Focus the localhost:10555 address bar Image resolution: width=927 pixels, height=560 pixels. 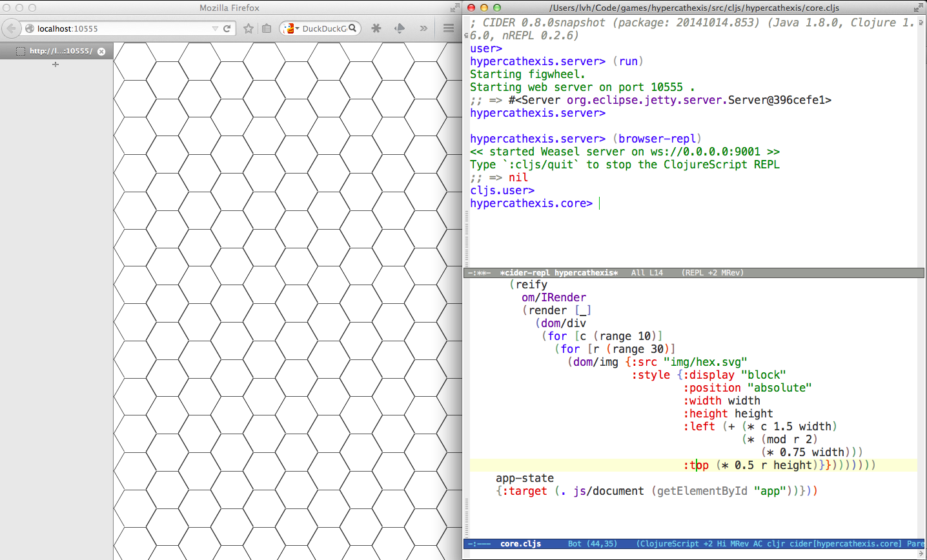coord(123,28)
